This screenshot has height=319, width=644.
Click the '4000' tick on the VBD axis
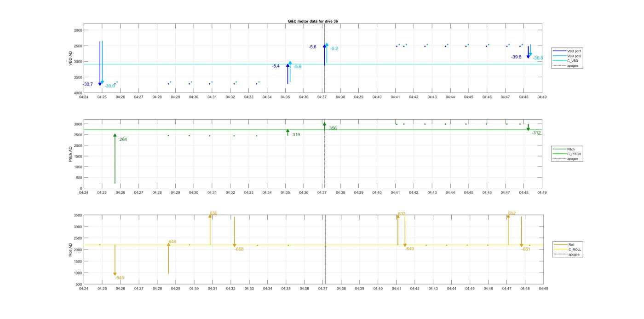pyautogui.click(x=78, y=93)
